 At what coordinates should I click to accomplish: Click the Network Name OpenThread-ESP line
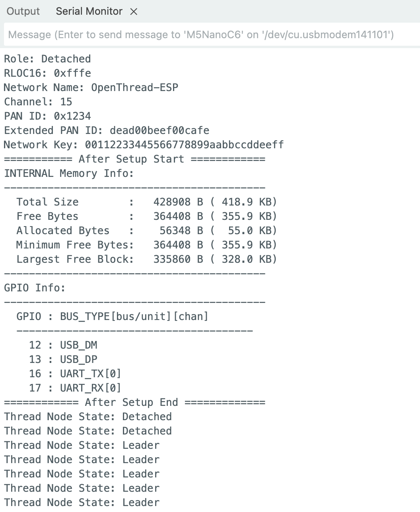click(x=91, y=87)
